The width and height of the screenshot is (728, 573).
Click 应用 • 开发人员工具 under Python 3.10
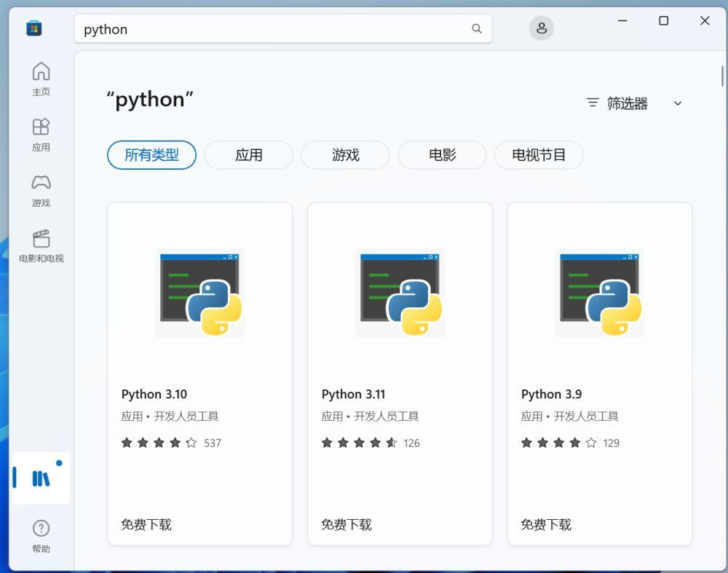170,416
